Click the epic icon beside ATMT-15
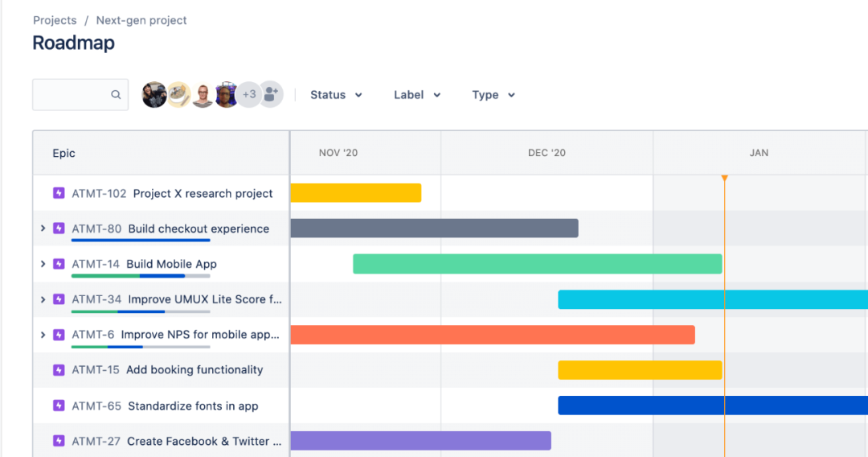The width and height of the screenshot is (868, 457). coord(59,370)
